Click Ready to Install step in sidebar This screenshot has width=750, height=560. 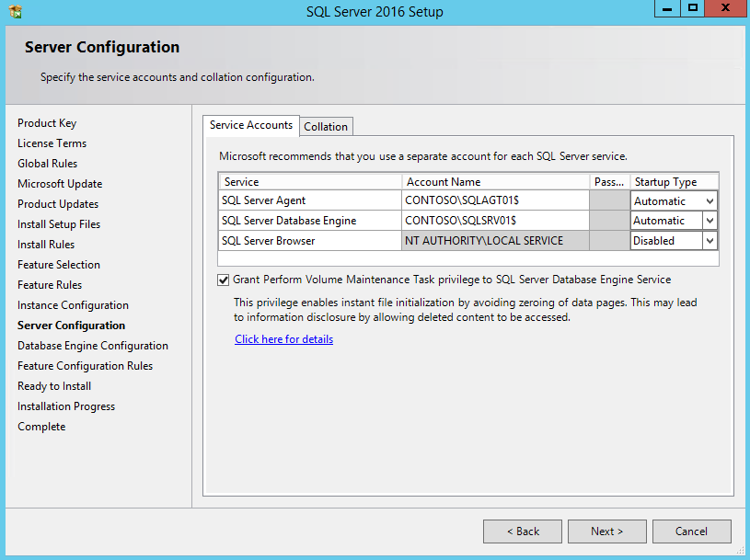[x=54, y=386]
